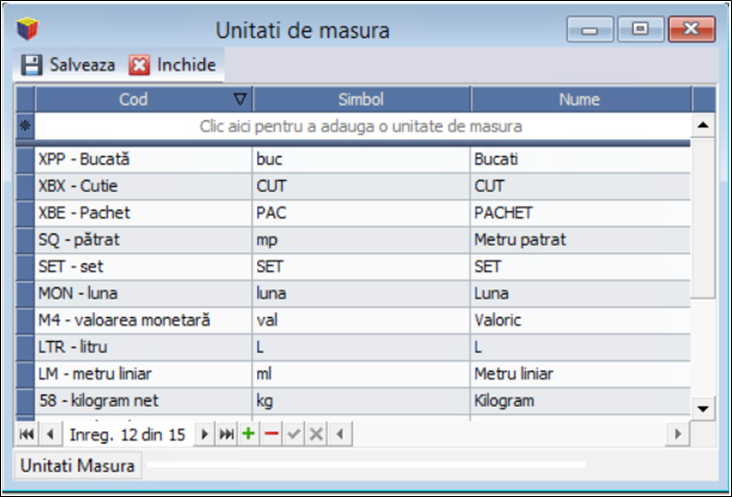Click the Salveaza floppy disk icon

click(x=32, y=65)
